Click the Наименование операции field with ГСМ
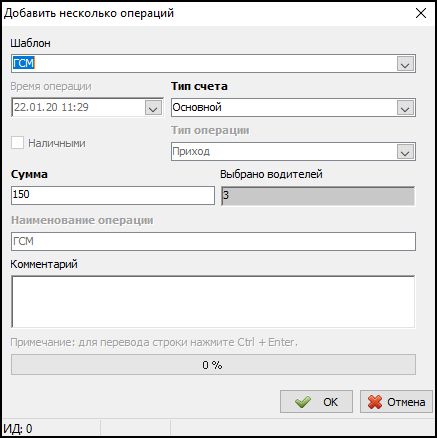 [x=213, y=241]
